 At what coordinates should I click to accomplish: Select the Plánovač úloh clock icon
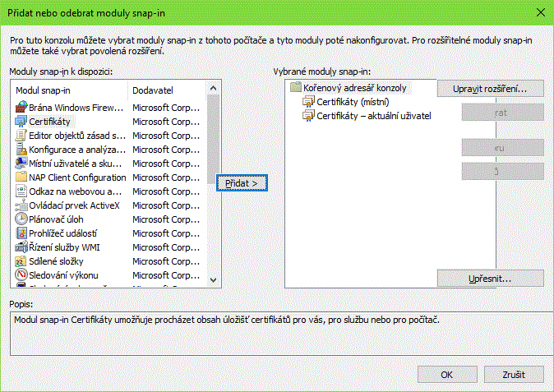click(22, 219)
